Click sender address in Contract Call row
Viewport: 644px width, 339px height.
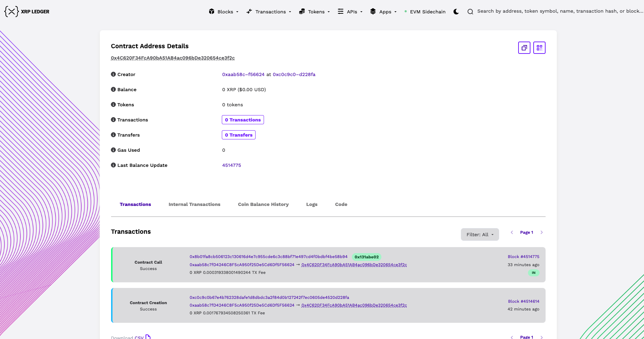pos(242,265)
